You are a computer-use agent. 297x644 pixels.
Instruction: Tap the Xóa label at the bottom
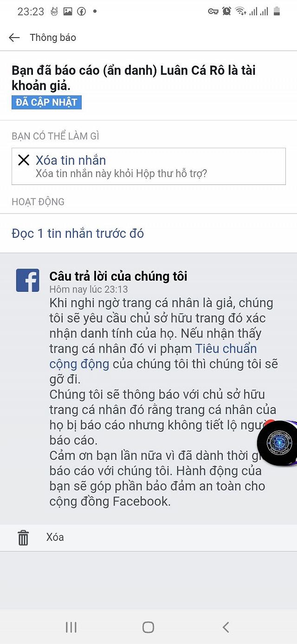point(55,537)
